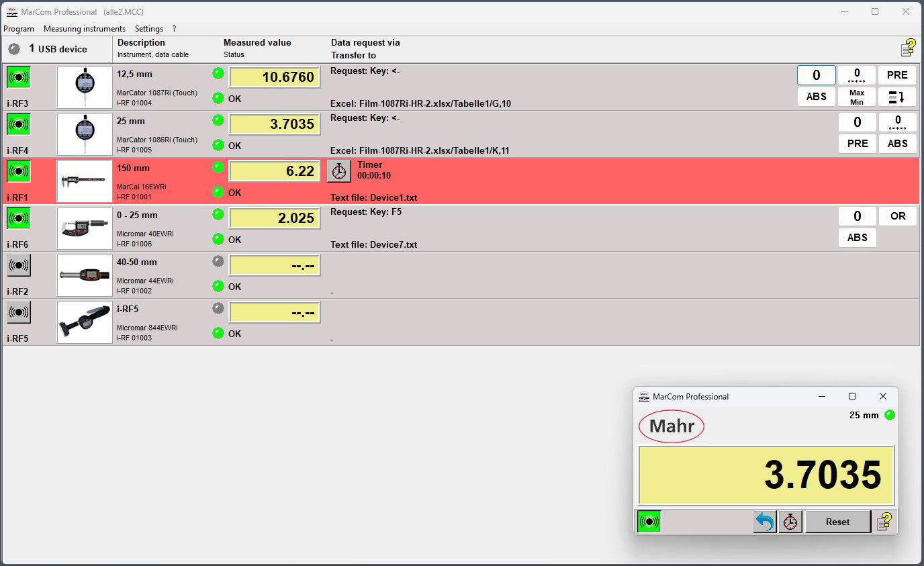This screenshot has width=924, height=566.
Task: Click the gray measured-value LED for Micromar 844EWRi
Action: (x=218, y=308)
